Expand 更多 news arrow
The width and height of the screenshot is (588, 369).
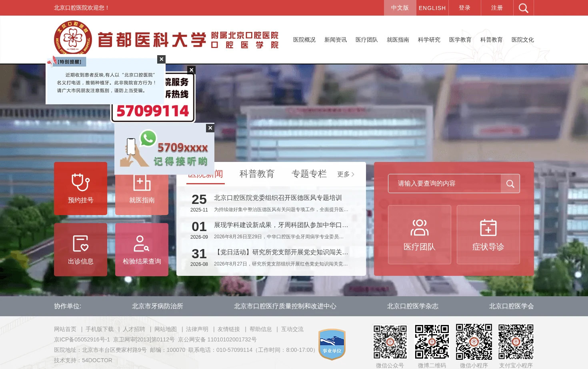(346, 174)
